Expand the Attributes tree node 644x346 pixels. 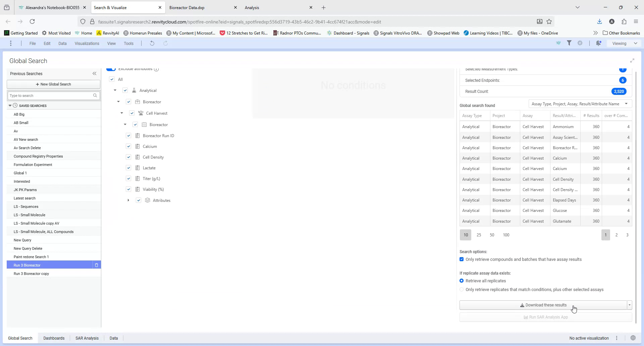coord(128,200)
